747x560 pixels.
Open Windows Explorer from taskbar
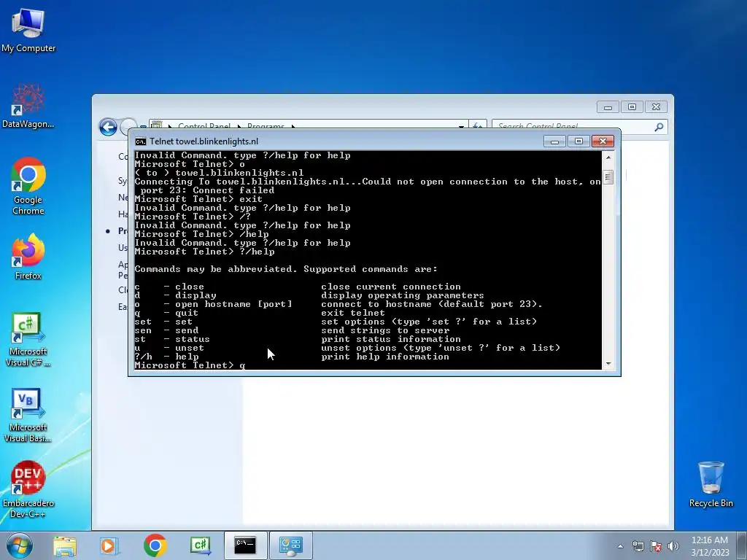(x=65, y=545)
